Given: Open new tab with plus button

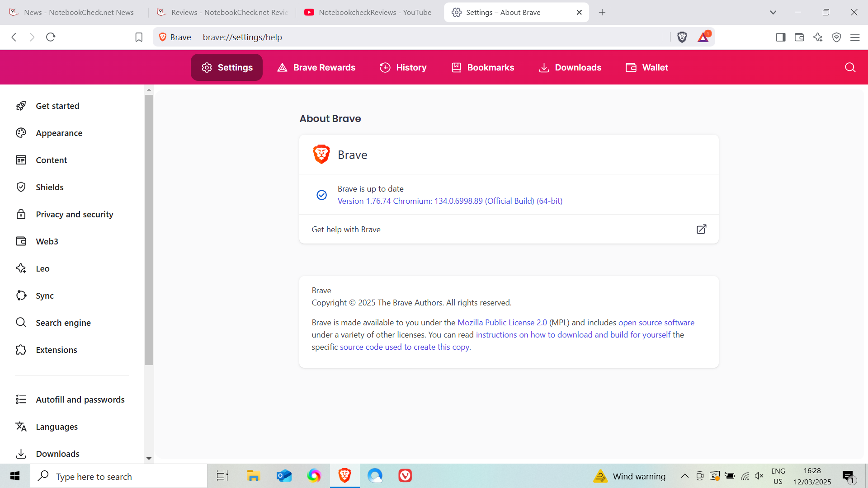Looking at the screenshot, I should pos(602,12).
